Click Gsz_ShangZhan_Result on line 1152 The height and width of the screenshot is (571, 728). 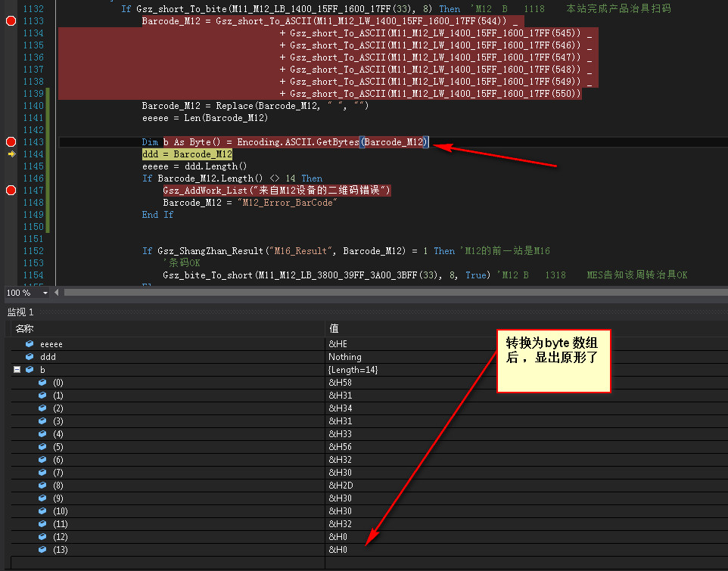[210, 251]
